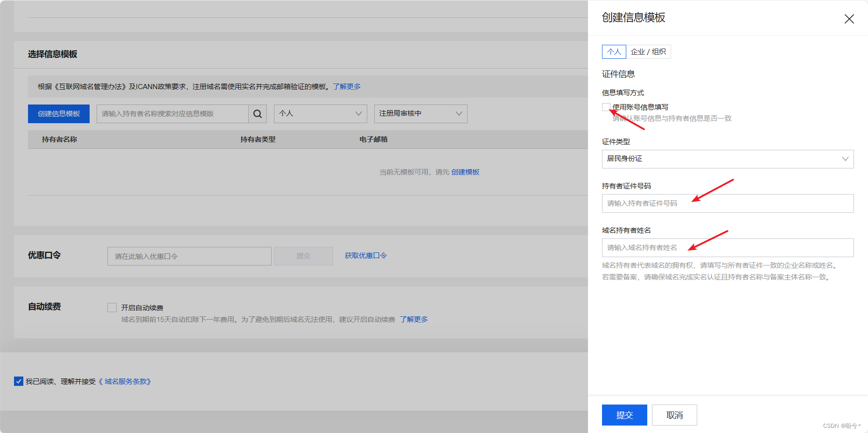Click the 持有者类型 column header
868x433 pixels.
[x=258, y=140]
